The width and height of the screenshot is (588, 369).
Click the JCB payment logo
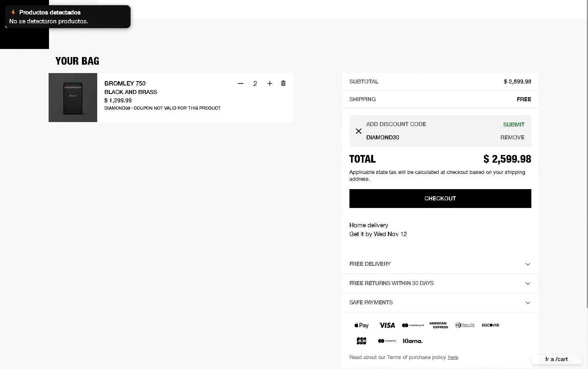click(361, 341)
